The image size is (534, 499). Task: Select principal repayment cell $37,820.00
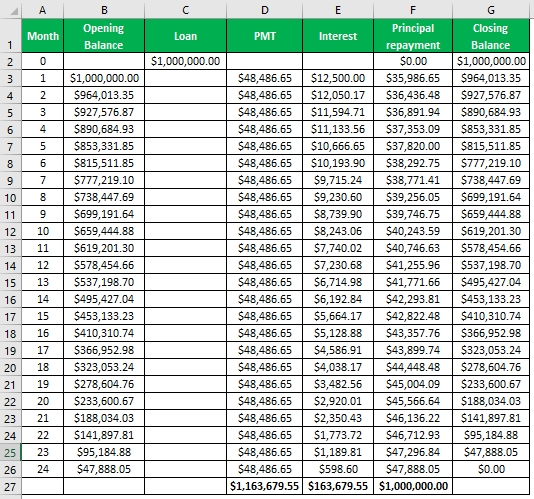tap(413, 146)
